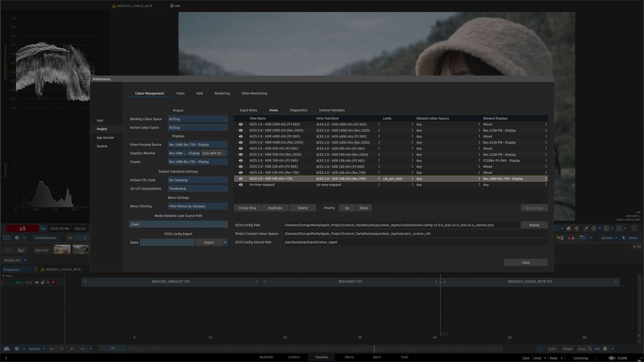The height and width of the screenshot is (362, 644).
Task: Switch to the Context Variables tab
Action: pos(332,110)
